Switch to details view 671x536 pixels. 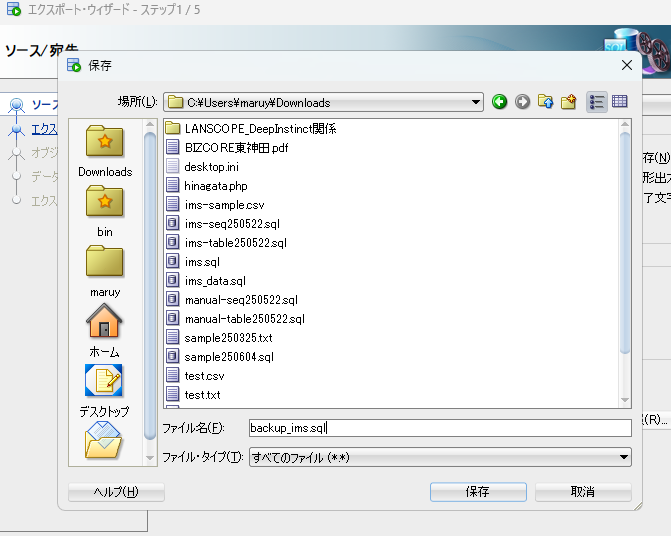[620, 102]
